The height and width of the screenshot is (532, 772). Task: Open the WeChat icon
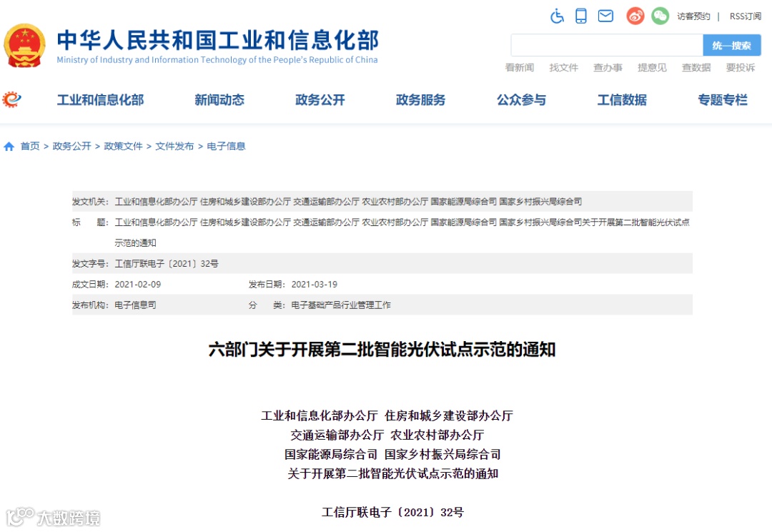(x=660, y=16)
